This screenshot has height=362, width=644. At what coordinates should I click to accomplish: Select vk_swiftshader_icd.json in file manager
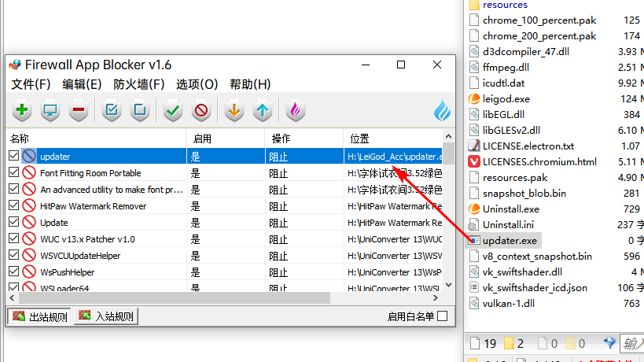pyautogui.click(x=535, y=287)
